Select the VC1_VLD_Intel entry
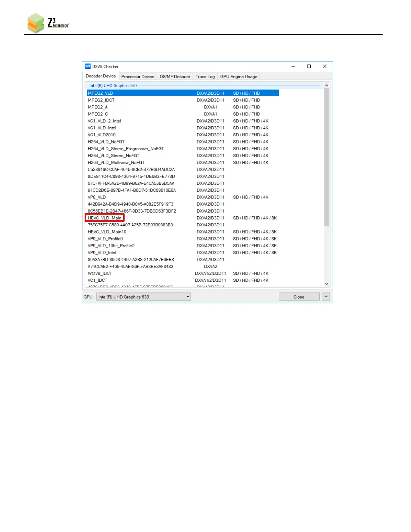 [x=183, y=128]
